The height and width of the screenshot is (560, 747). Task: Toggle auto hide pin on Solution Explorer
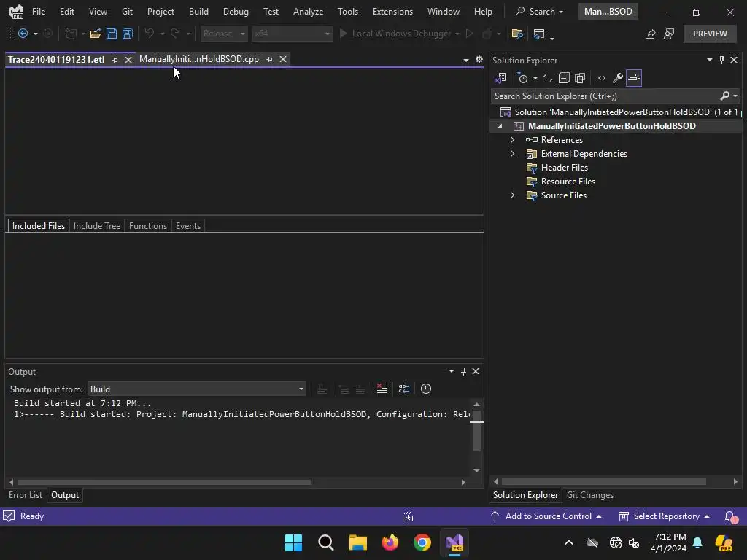tap(721, 60)
